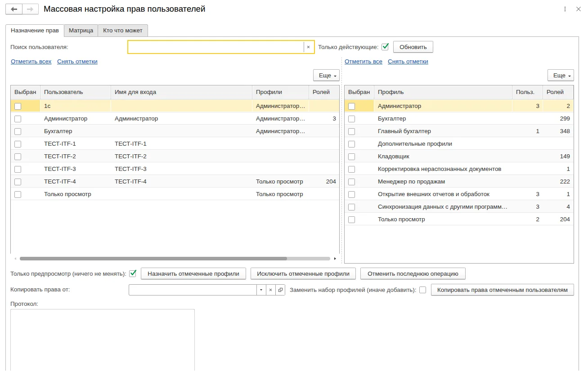Image resolution: width=588 pixels, height=376 pixels.
Task: Switch to the 'Назначение прав' tab
Action: [35, 31]
